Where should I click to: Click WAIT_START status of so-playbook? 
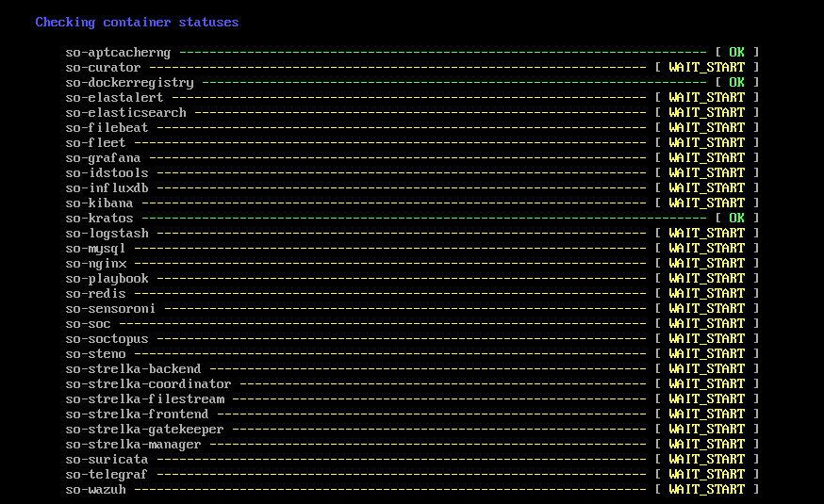coord(706,279)
